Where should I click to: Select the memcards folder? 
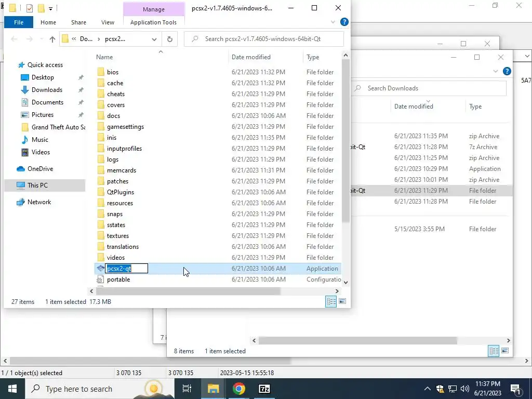(x=122, y=170)
